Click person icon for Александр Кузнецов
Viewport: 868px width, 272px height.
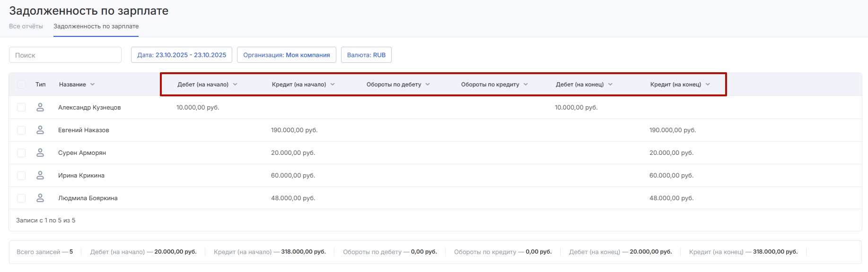(40, 107)
